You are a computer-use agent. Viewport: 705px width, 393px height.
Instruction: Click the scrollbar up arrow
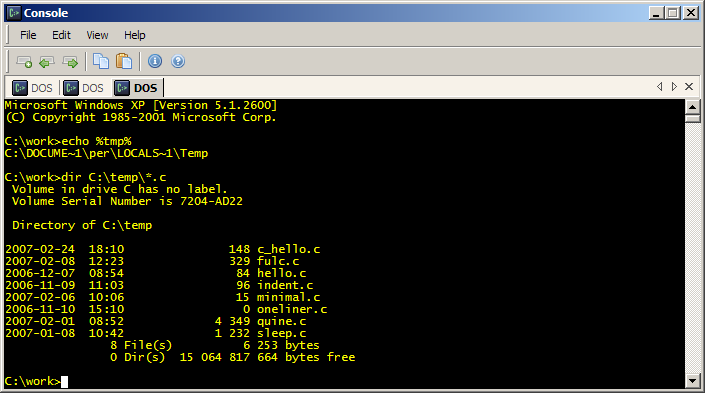click(692, 107)
